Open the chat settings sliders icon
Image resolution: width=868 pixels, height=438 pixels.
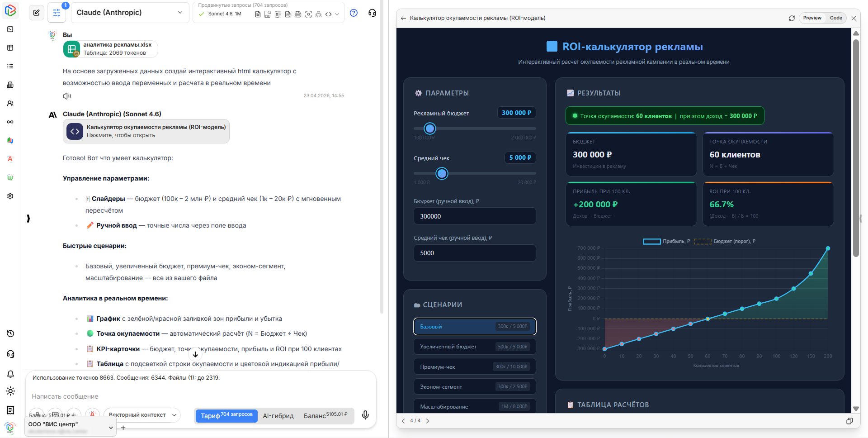[57, 13]
